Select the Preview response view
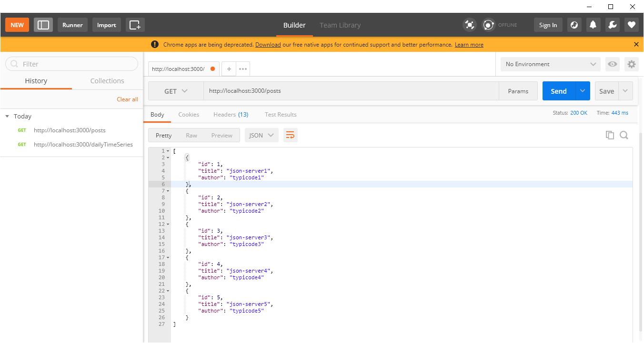 [x=222, y=135]
